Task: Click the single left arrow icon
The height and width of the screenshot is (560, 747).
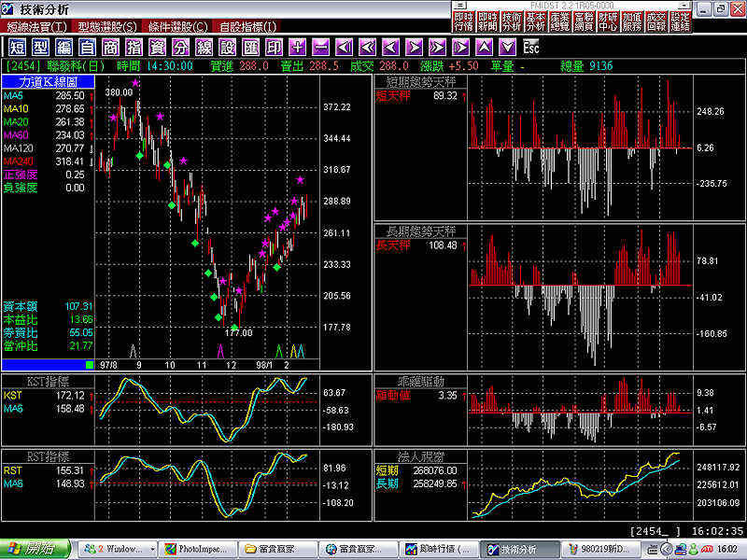Action: [390, 48]
